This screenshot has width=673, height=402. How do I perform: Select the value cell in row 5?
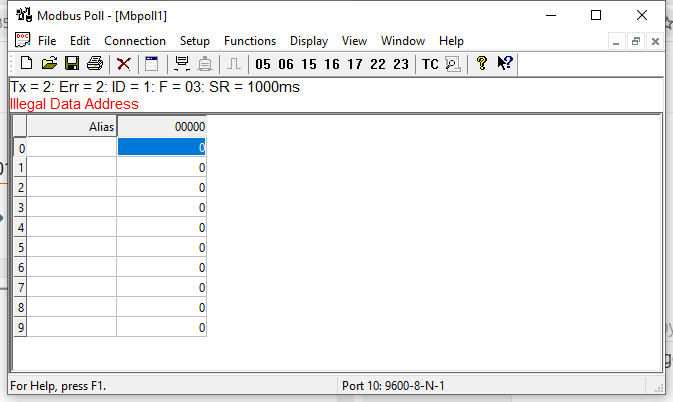[x=161, y=248]
